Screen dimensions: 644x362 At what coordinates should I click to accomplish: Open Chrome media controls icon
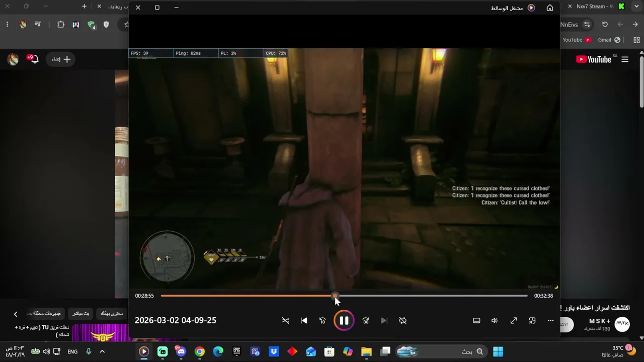coord(38,24)
